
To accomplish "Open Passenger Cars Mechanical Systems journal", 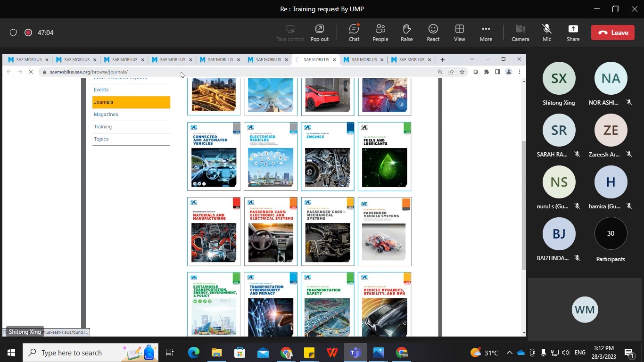I will (328, 231).
